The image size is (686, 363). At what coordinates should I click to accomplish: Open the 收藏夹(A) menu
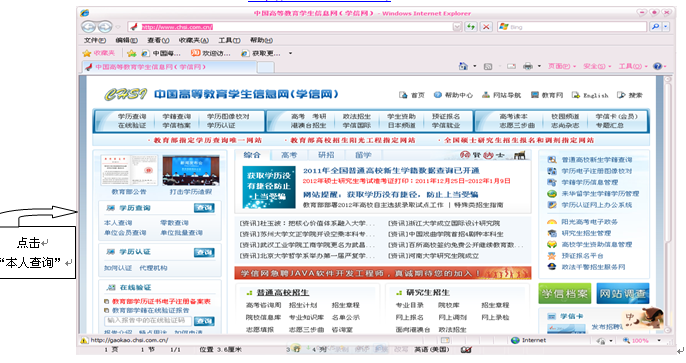pos(194,40)
